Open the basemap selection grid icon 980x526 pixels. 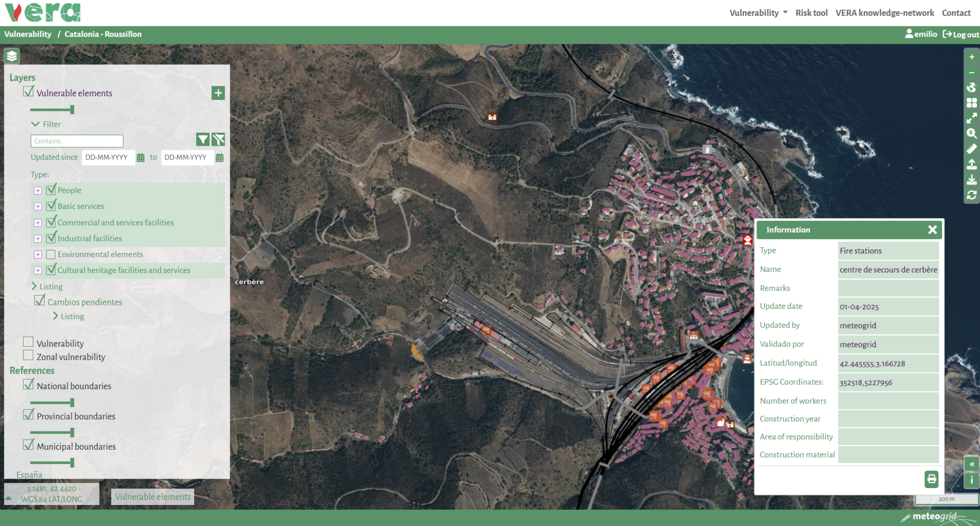pos(972,103)
